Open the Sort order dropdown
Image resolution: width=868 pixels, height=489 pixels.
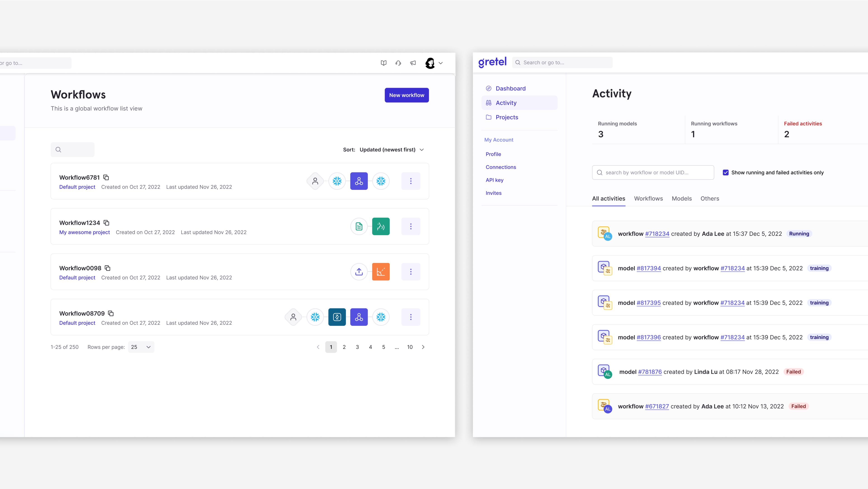click(391, 150)
